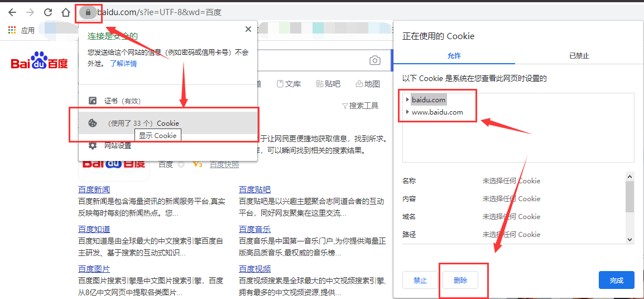Click the browser forward arrow
The width and height of the screenshot is (644, 299).
click(30, 12)
